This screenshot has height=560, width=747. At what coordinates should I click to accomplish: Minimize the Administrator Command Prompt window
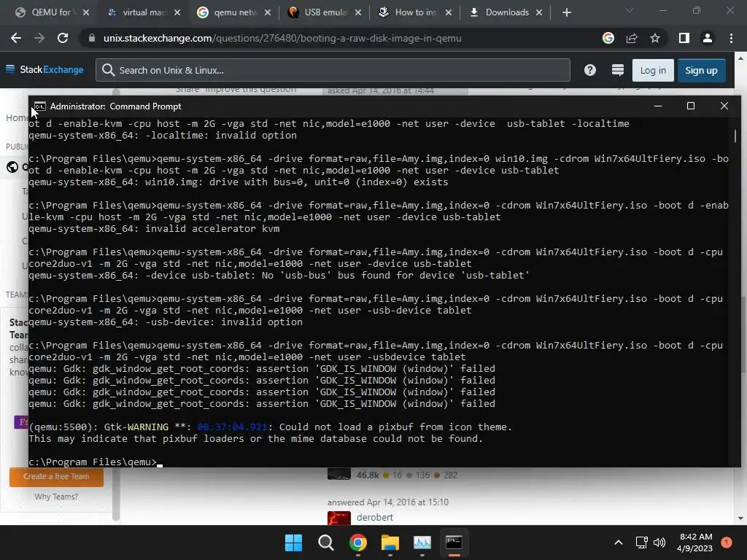[658, 106]
